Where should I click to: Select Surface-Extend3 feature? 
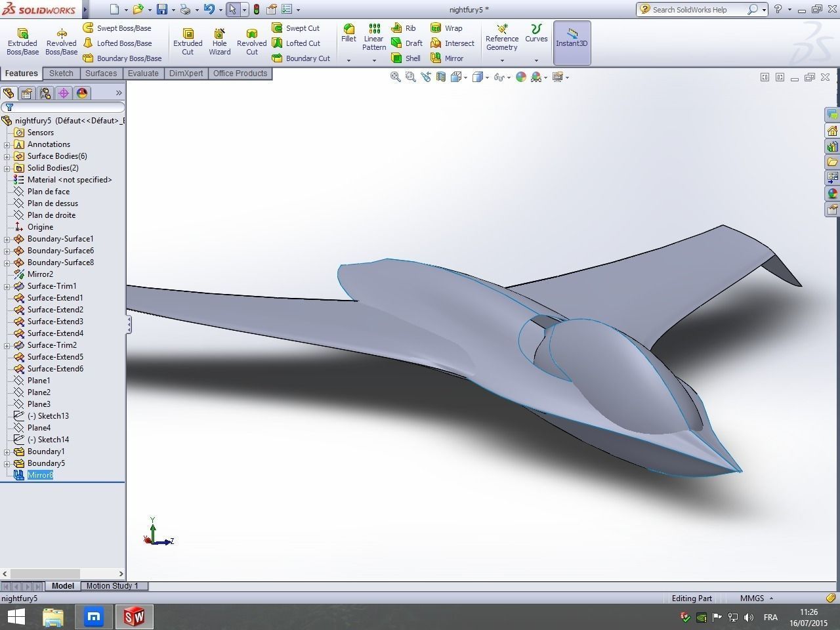[55, 322]
